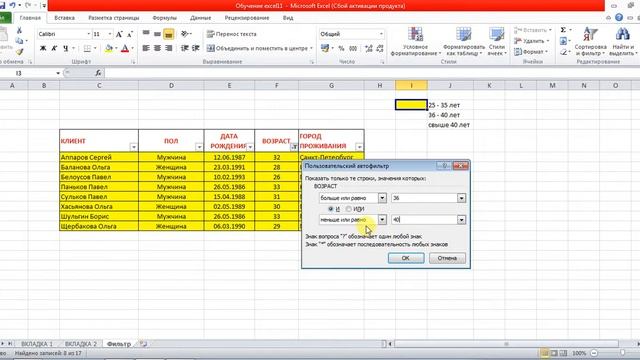Click the Undo arrow in quick access
640x360 pixels.
(12, 5)
